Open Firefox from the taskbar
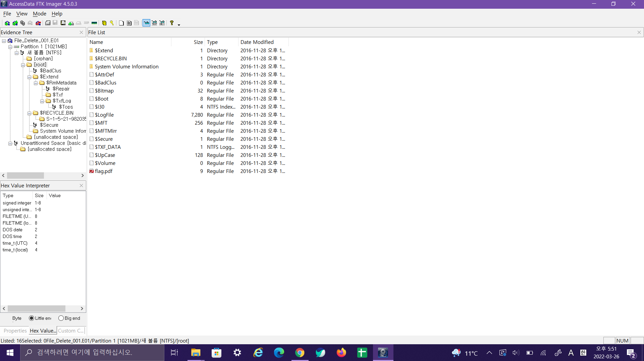 point(341,353)
